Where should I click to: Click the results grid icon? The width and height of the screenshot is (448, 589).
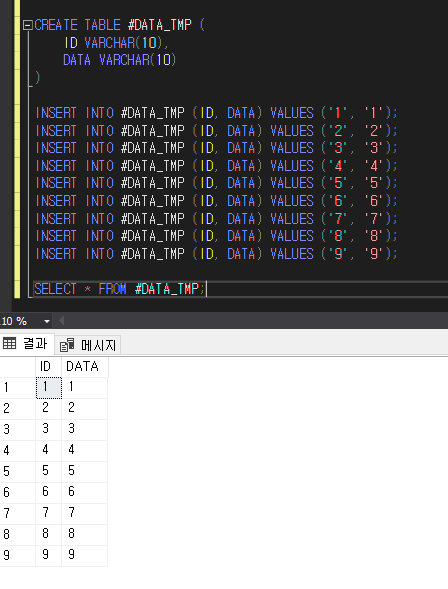9,343
